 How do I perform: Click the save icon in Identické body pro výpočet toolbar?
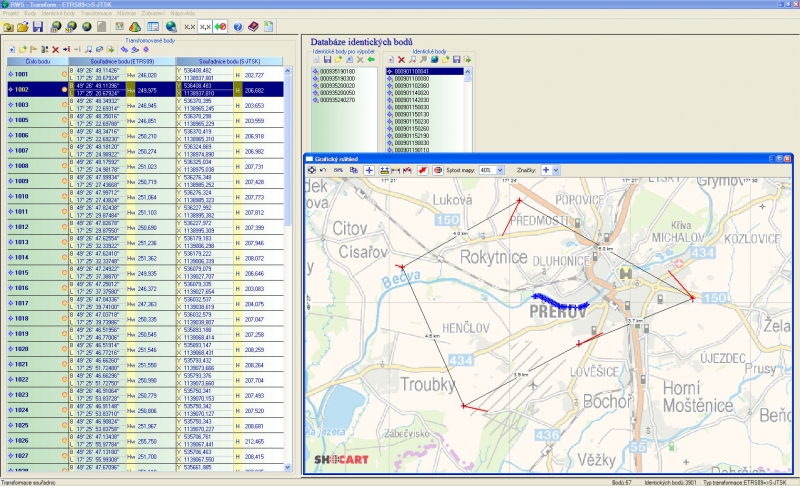328,60
